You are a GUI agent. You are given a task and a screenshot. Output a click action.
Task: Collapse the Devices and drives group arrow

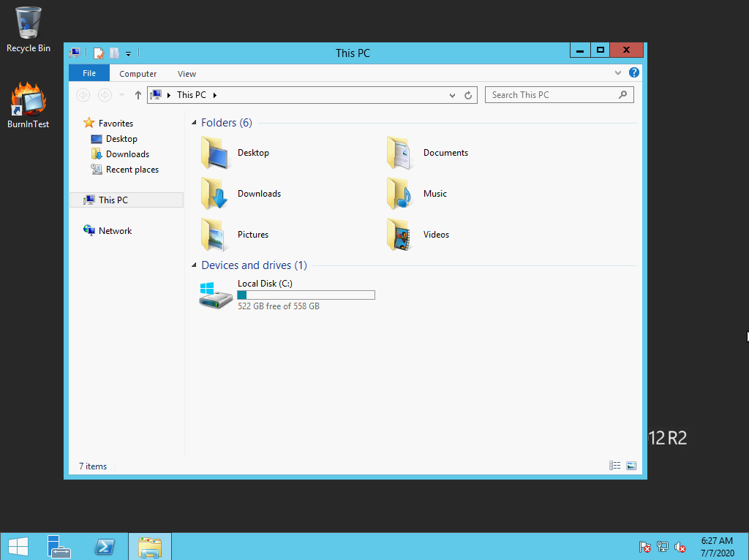coord(194,265)
